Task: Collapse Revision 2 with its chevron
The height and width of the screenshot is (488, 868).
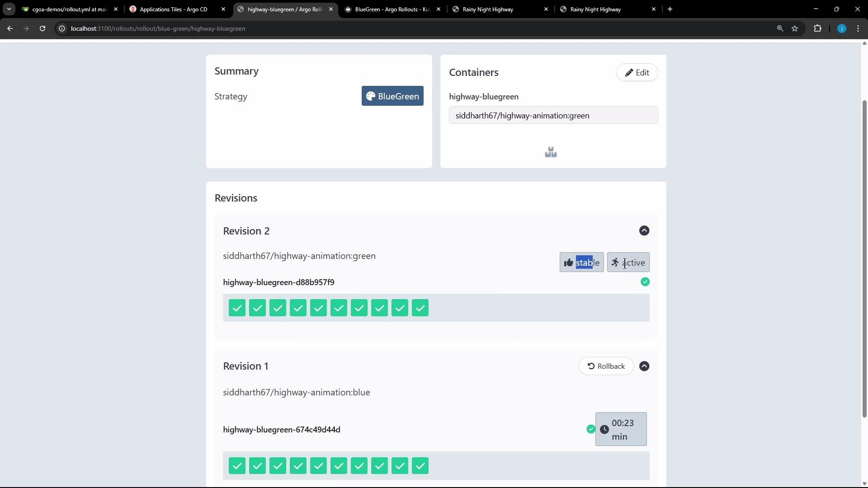Action: [x=644, y=231]
